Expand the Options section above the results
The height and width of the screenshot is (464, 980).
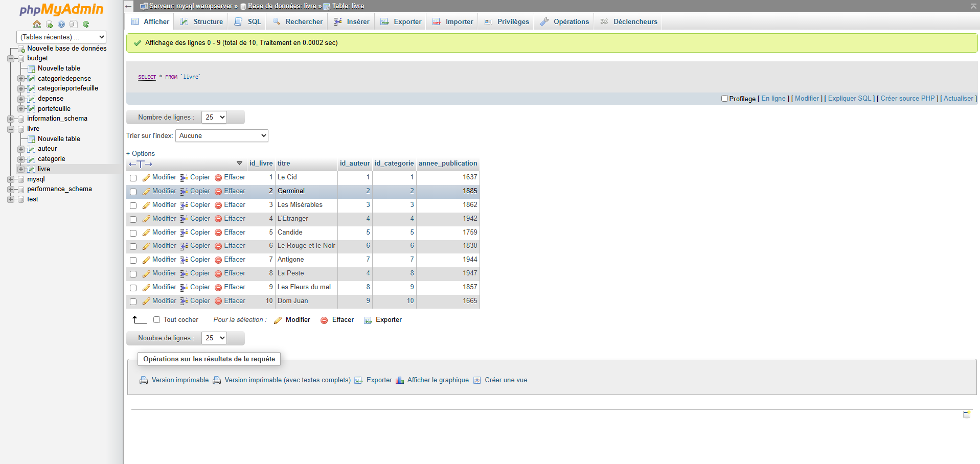click(x=141, y=153)
